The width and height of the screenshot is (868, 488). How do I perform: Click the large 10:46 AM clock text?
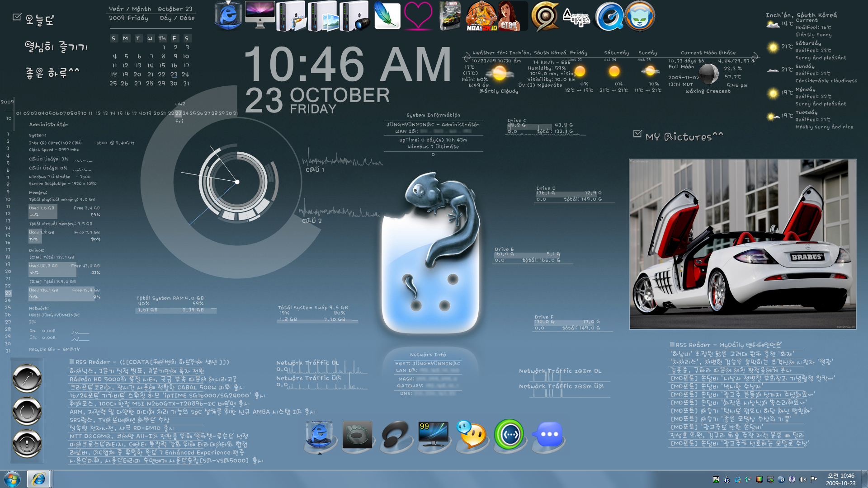[347, 64]
